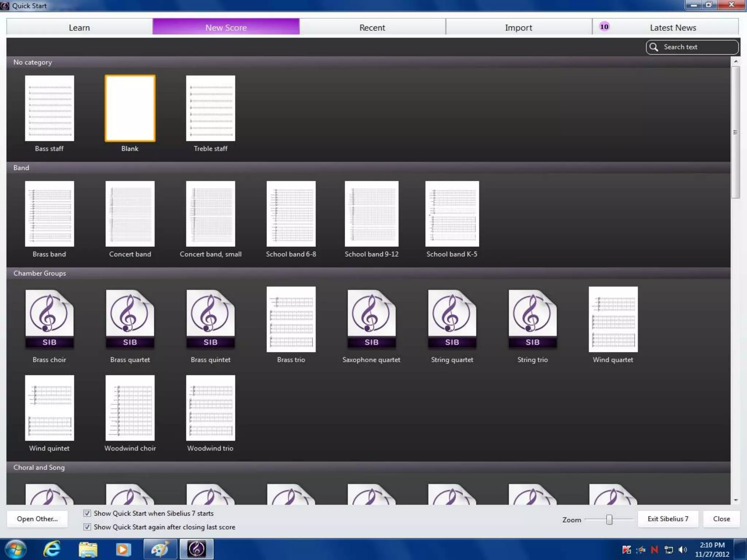Click the volume speaker tray icon
Image resolution: width=747 pixels, height=560 pixels.
click(x=682, y=549)
